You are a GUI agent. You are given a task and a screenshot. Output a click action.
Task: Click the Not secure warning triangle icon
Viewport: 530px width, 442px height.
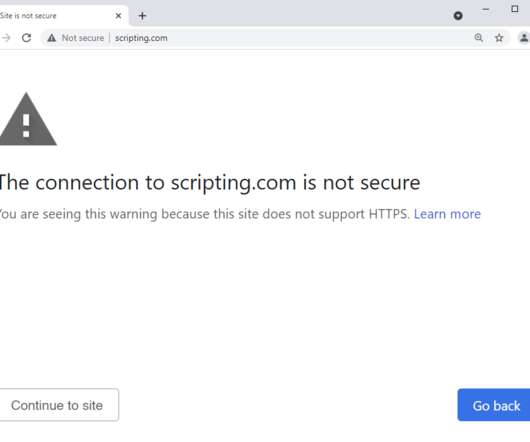(x=51, y=38)
